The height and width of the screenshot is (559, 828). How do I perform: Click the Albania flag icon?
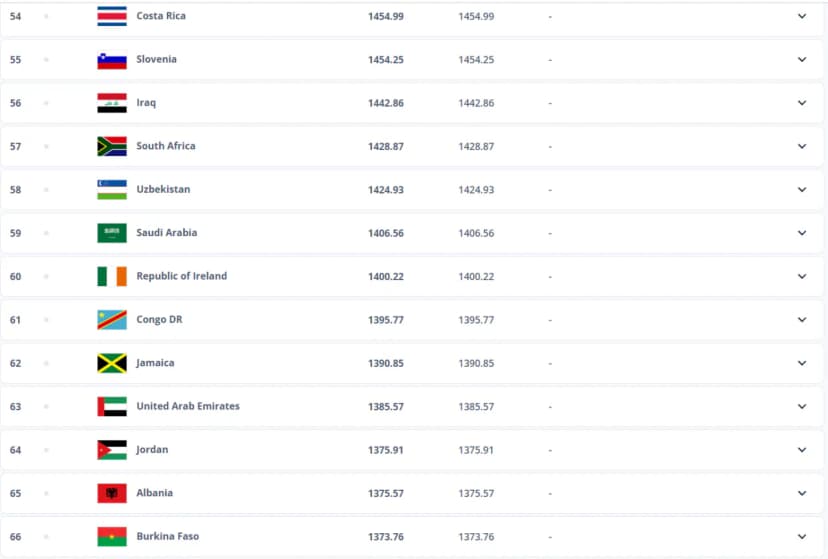[x=112, y=493]
